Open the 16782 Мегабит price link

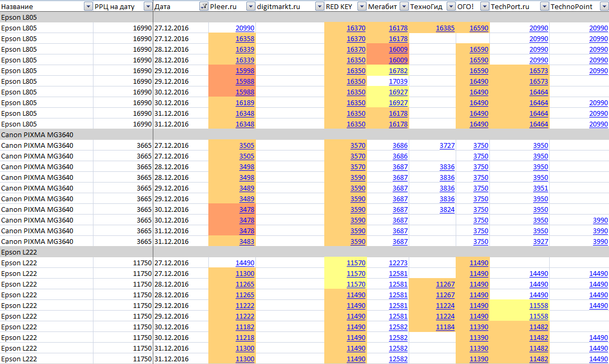(x=398, y=70)
